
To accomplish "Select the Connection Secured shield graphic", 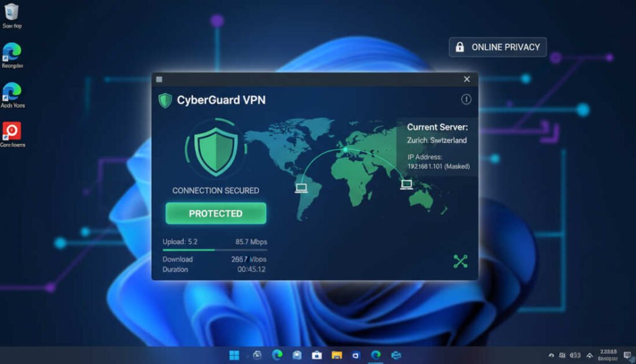I will point(215,151).
